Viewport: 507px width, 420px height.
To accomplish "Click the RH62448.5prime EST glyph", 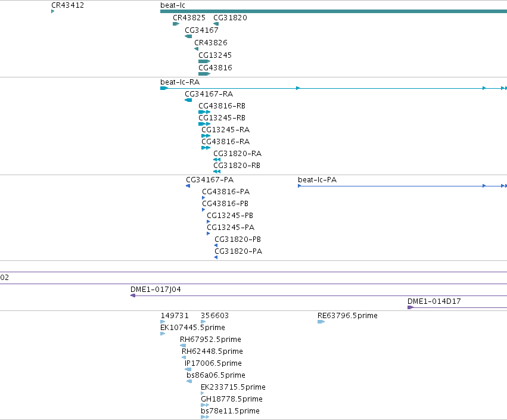I will (183, 357).
